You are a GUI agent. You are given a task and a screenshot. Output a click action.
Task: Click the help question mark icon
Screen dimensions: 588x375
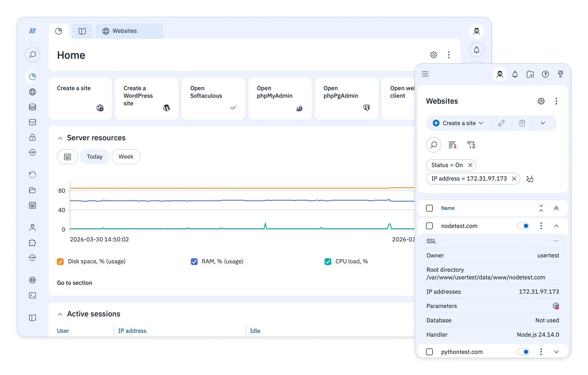[x=545, y=74]
